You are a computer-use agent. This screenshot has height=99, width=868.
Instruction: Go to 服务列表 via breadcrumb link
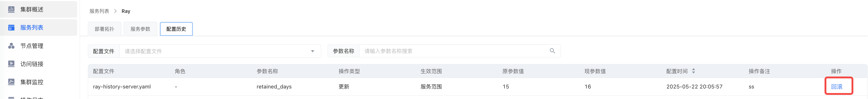coord(99,11)
